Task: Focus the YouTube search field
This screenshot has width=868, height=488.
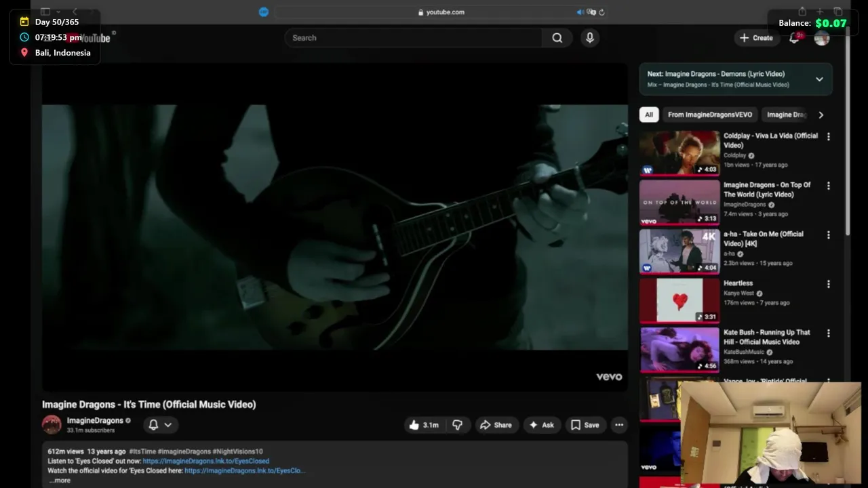Action: (414, 38)
